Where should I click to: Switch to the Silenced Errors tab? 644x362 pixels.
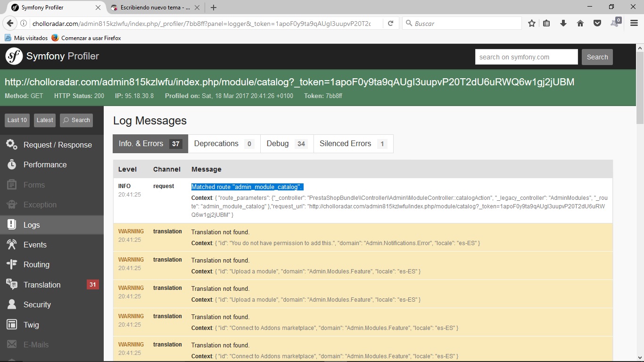click(354, 144)
